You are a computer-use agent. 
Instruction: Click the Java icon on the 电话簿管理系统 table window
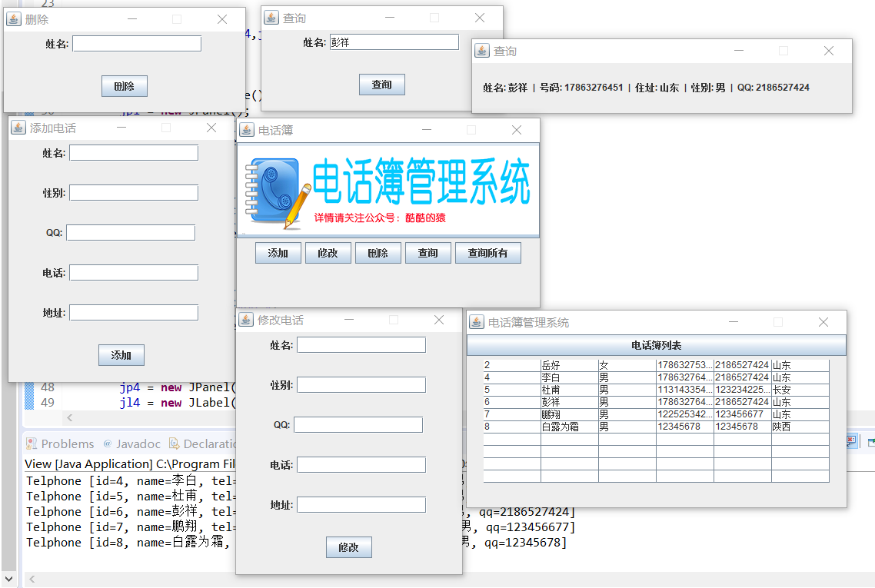pyautogui.click(x=476, y=322)
